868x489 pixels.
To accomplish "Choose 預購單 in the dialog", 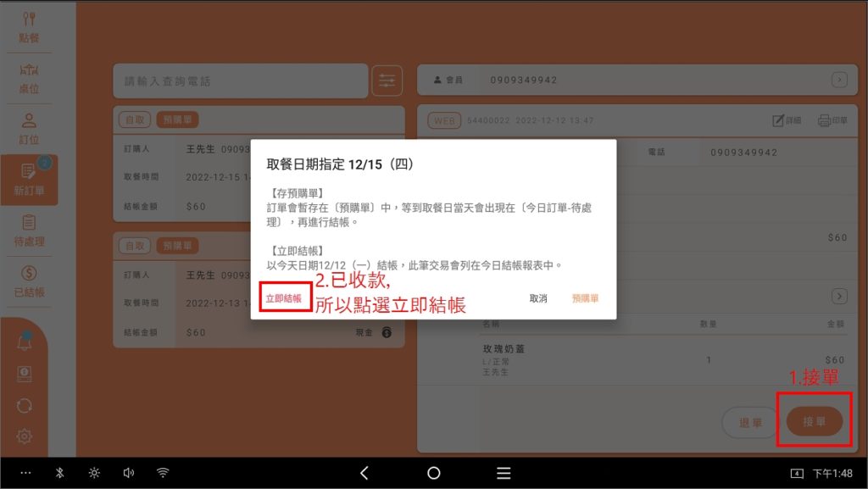I will click(586, 299).
